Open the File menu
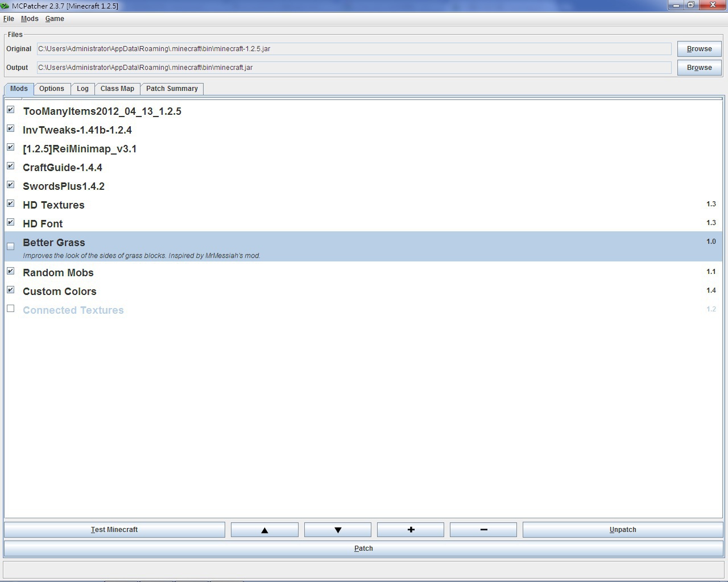This screenshot has height=582, width=728. (x=9, y=19)
